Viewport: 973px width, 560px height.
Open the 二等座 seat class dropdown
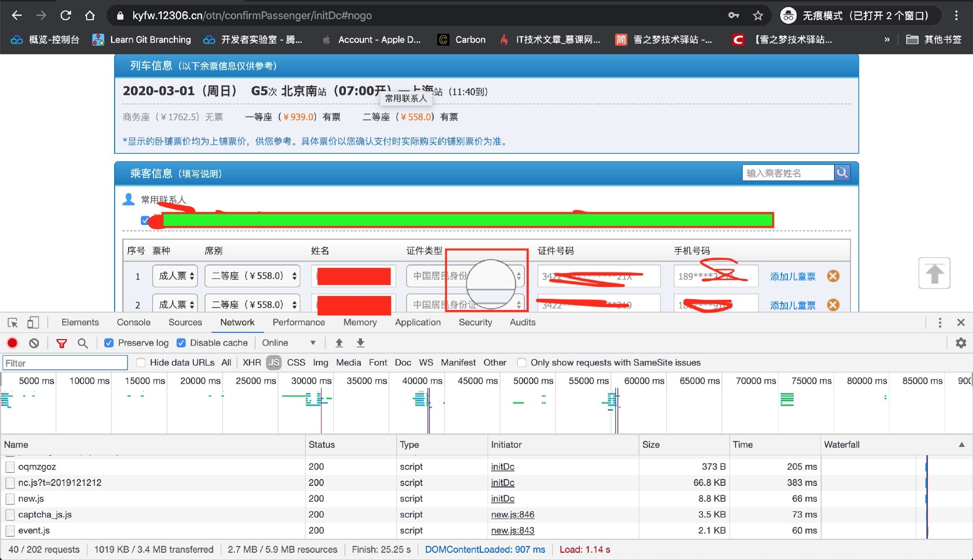(x=252, y=276)
